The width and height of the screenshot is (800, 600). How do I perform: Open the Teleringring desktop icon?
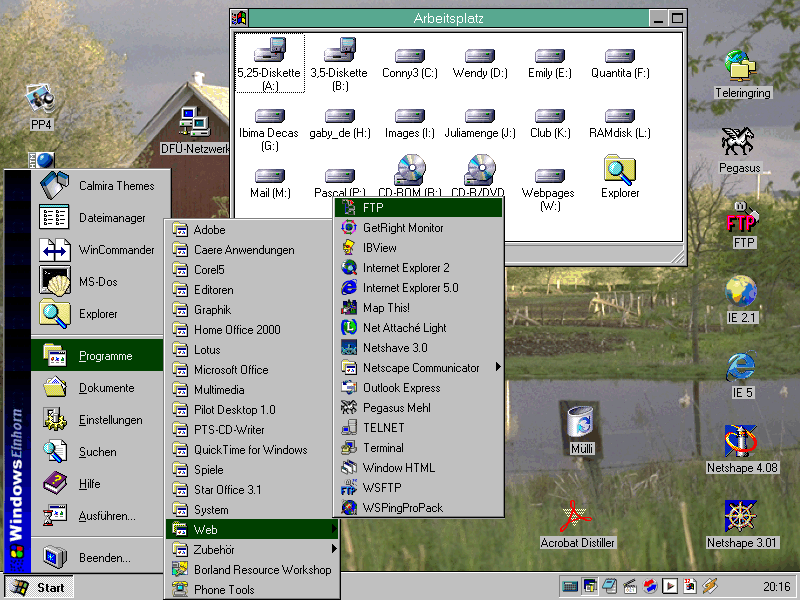coord(742,66)
